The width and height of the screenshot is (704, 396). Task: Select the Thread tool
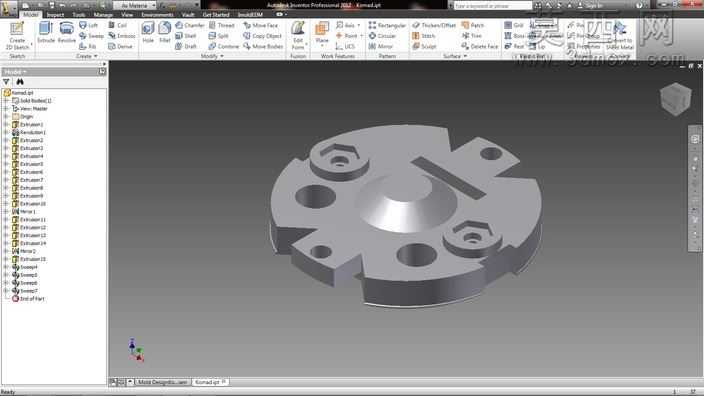(222, 26)
